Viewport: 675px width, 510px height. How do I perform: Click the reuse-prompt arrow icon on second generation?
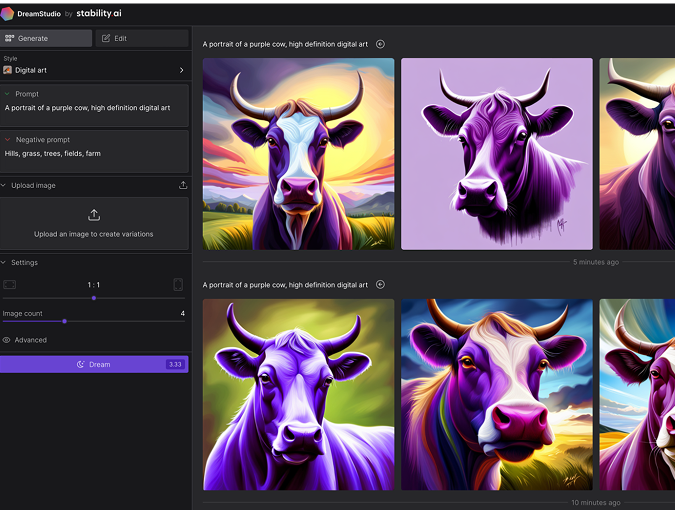click(x=380, y=285)
